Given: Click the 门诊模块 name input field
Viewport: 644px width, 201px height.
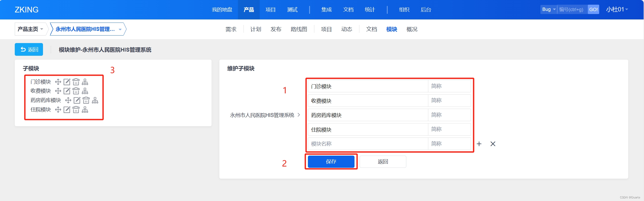Looking at the screenshot, I should point(368,86).
